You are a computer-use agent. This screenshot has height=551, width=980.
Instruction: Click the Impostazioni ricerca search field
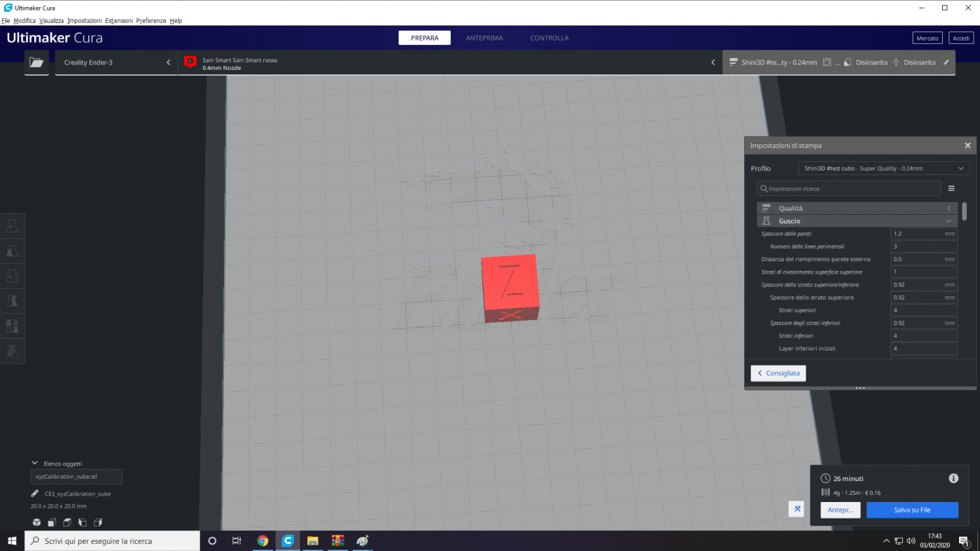(849, 189)
